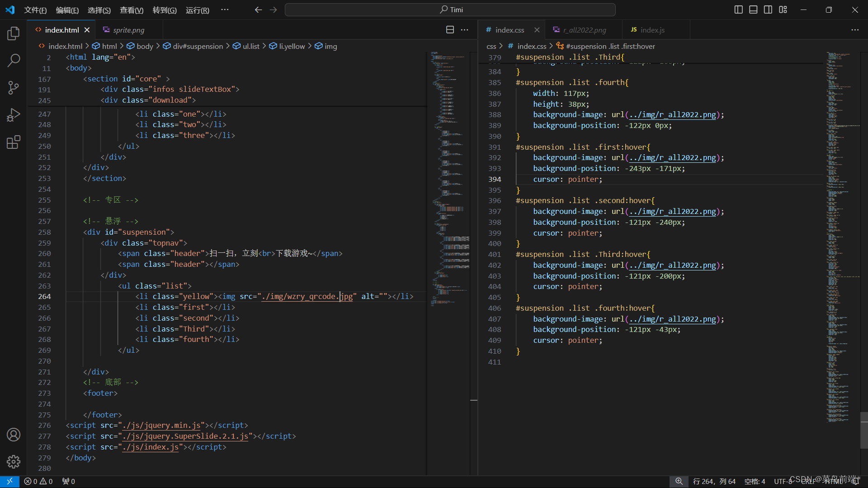The height and width of the screenshot is (488, 868).
Task: Click the zoom magnifier in status bar
Action: (x=679, y=482)
